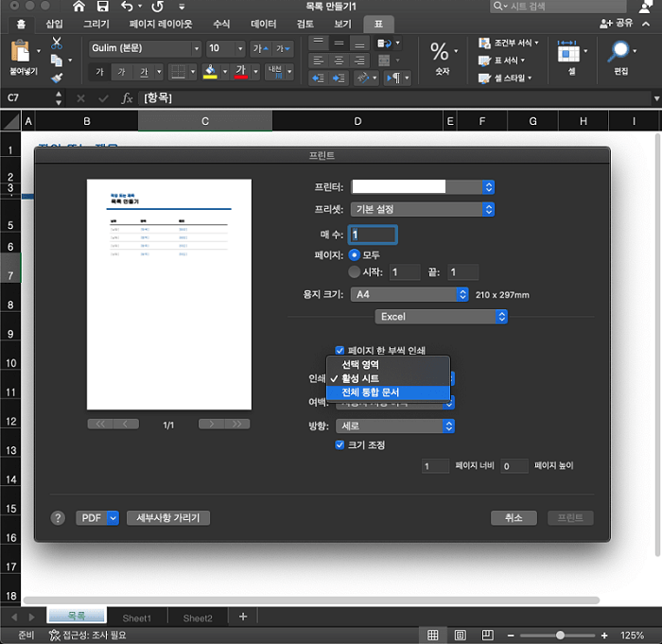Image resolution: width=662 pixels, height=644 pixels.
Task: Switch to Page Layout view in status bar
Action: click(x=461, y=635)
